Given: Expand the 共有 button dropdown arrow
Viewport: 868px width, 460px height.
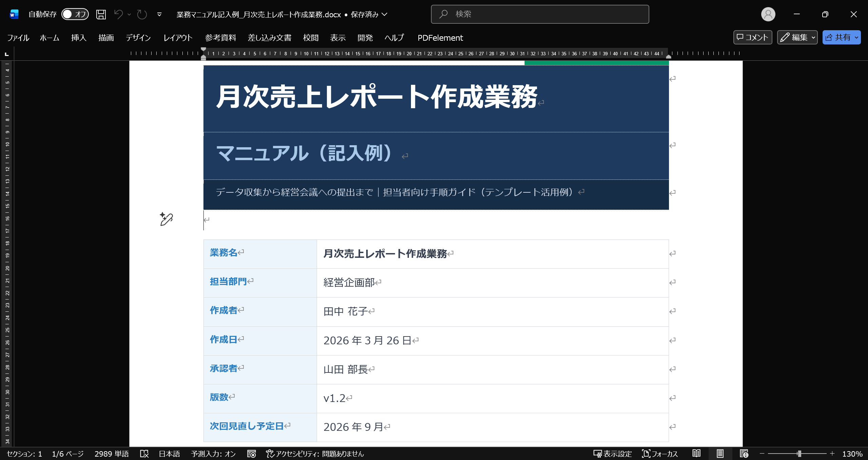Looking at the screenshot, I should click(x=856, y=37).
